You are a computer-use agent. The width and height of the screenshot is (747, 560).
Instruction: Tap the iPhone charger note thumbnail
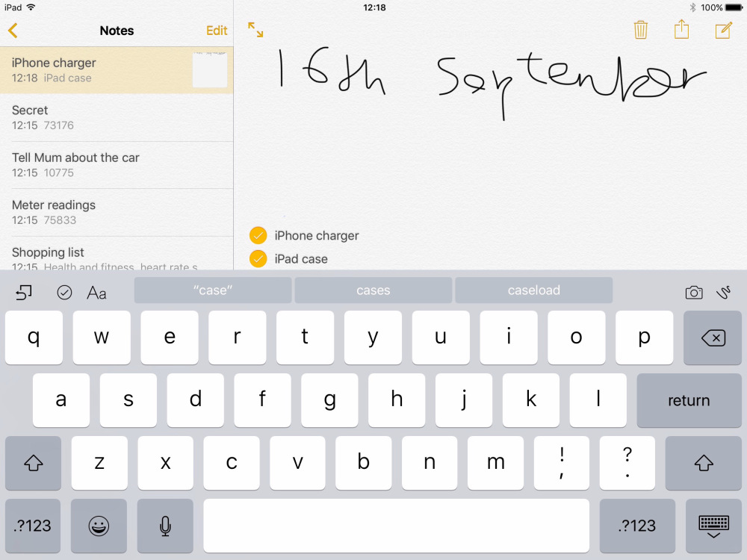point(209,70)
